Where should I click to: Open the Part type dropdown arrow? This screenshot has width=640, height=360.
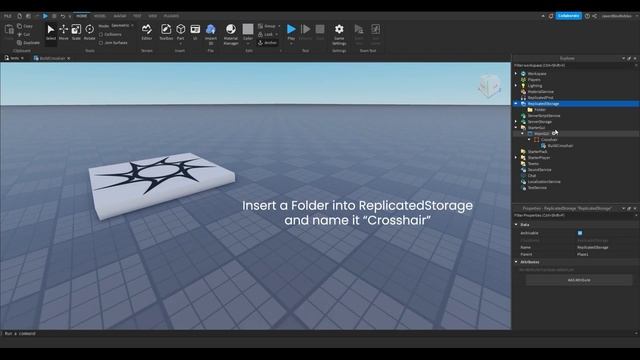tap(180, 43)
